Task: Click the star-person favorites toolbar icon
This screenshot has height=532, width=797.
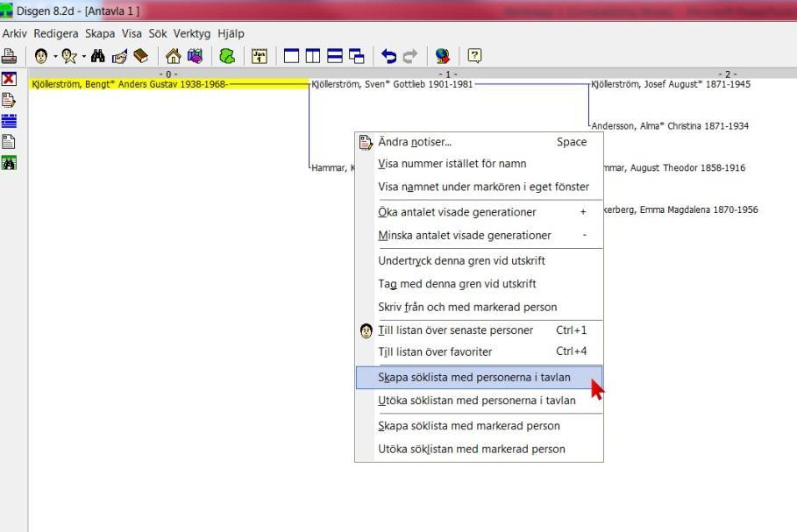Action: pyautogui.click(x=69, y=56)
